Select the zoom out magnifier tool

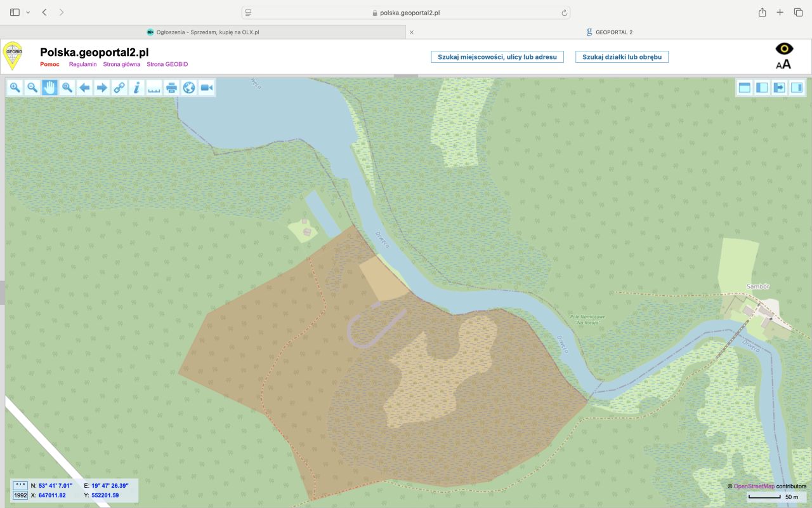(x=32, y=88)
